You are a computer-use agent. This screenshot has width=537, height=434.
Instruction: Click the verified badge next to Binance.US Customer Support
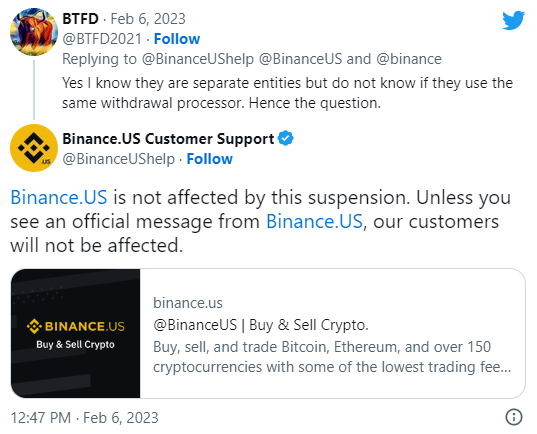point(286,138)
